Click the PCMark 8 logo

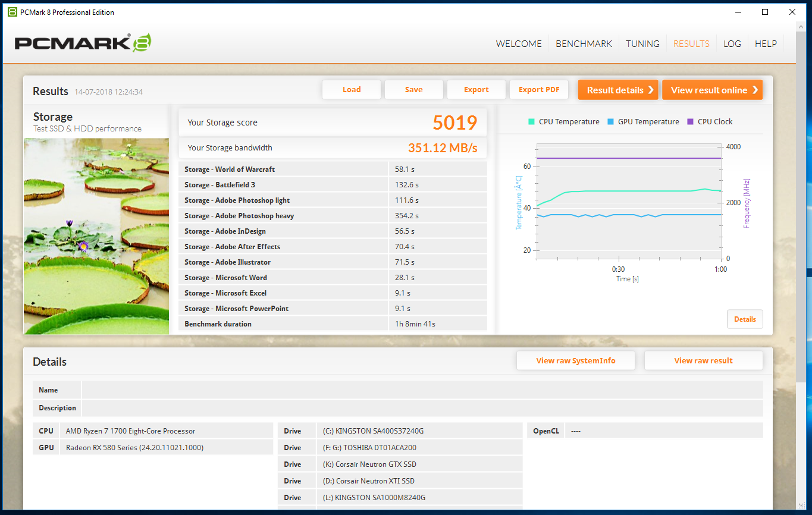83,43
